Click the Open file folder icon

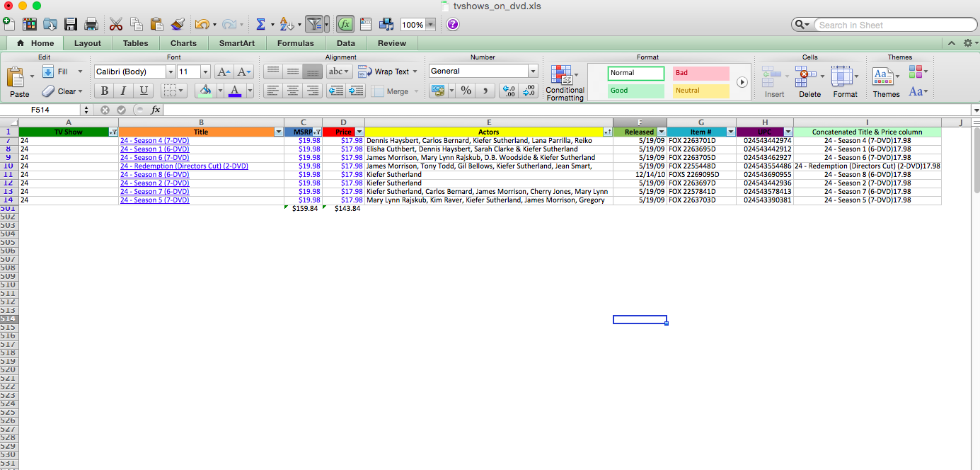(x=50, y=24)
